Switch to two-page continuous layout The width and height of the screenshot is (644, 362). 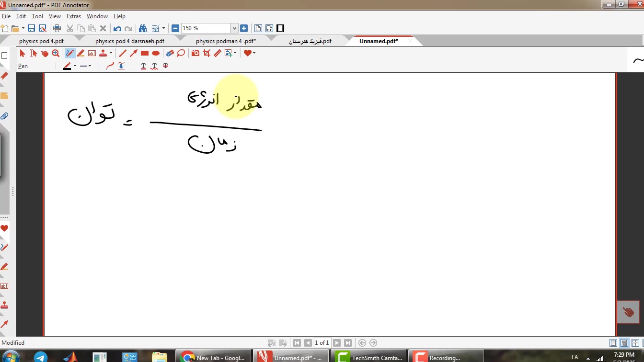(x=635, y=343)
